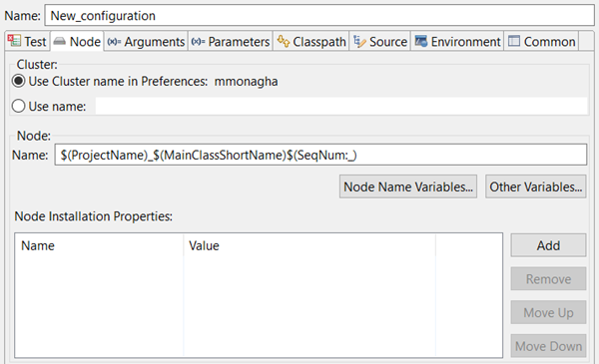Image resolution: width=599 pixels, height=364 pixels.
Task: Open Other Variables dialog
Action: 535,186
